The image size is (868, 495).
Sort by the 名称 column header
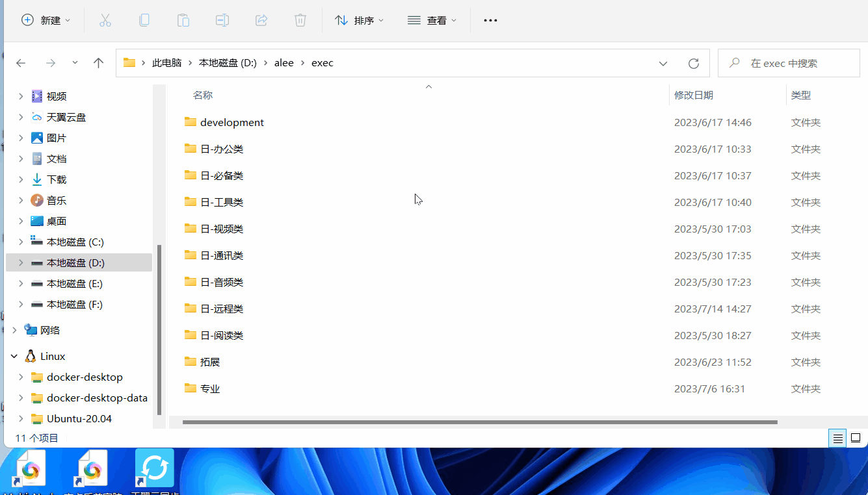click(203, 95)
